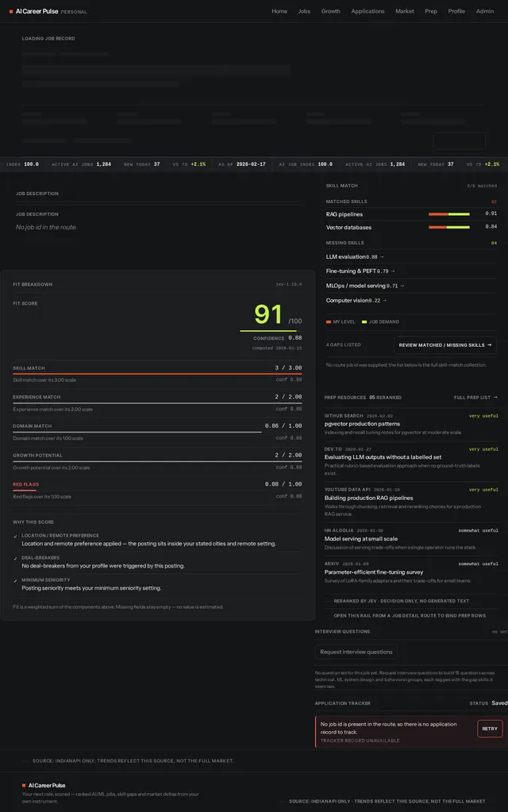The height and width of the screenshot is (812, 508).
Task: Open the Admin nav item
Action: tap(485, 11)
